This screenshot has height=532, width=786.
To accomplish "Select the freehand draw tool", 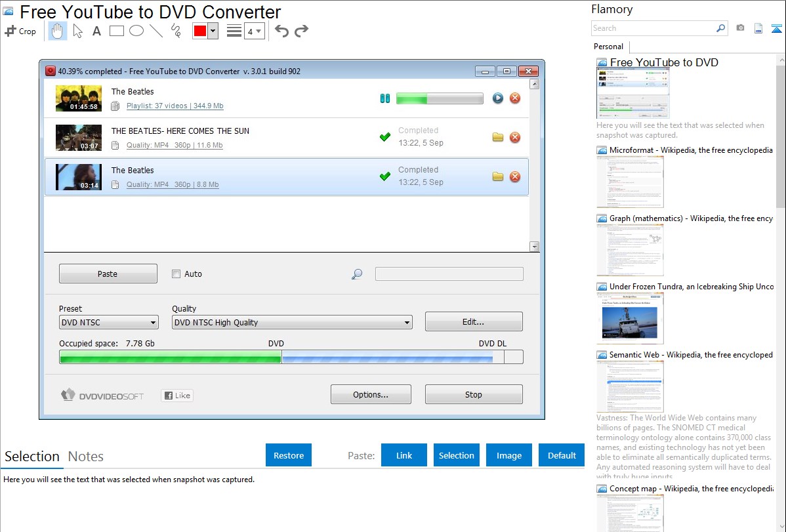I will pyautogui.click(x=176, y=31).
